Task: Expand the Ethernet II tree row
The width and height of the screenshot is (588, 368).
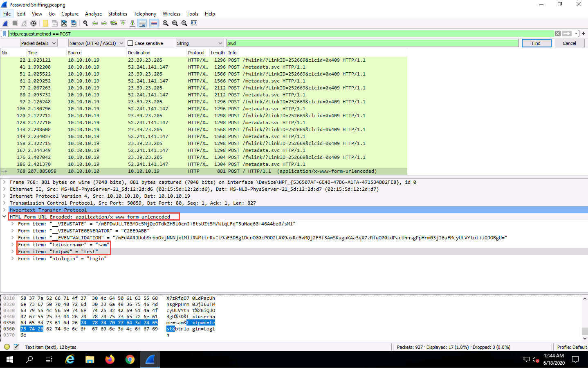Action: 4,189
